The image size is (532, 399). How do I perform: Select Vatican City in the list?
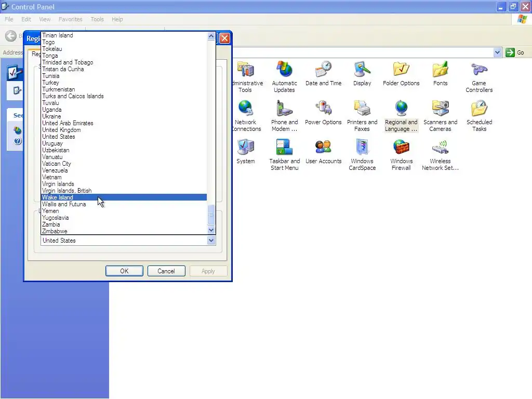click(124, 164)
